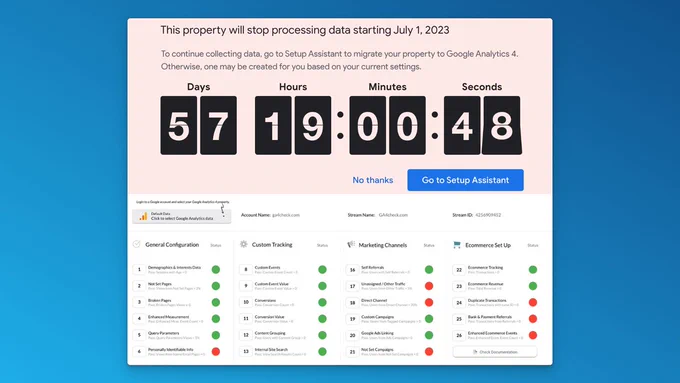Viewport: 680px width, 383px height.
Task: Click the Go to Setup Assistant button
Action: pyautogui.click(x=465, y=180)
